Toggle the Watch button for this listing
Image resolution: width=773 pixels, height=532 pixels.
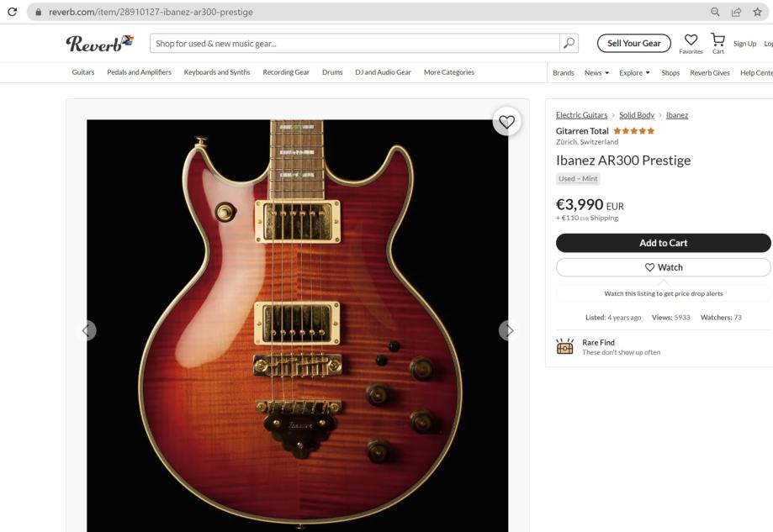663,267
